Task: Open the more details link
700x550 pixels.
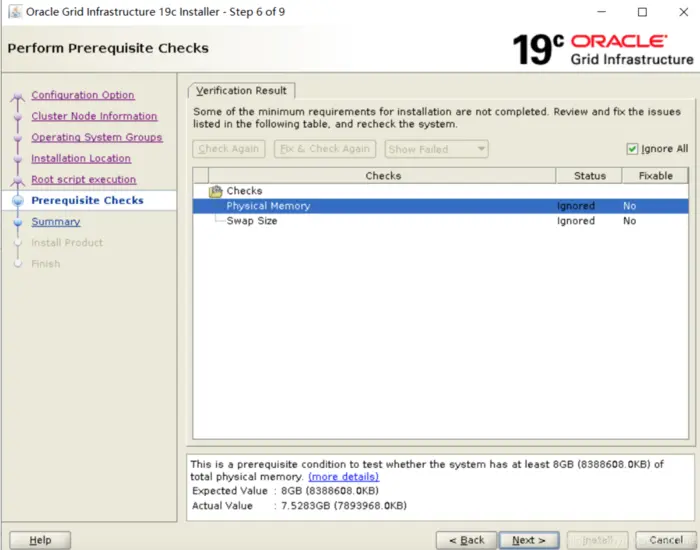Action: (343, 477)
